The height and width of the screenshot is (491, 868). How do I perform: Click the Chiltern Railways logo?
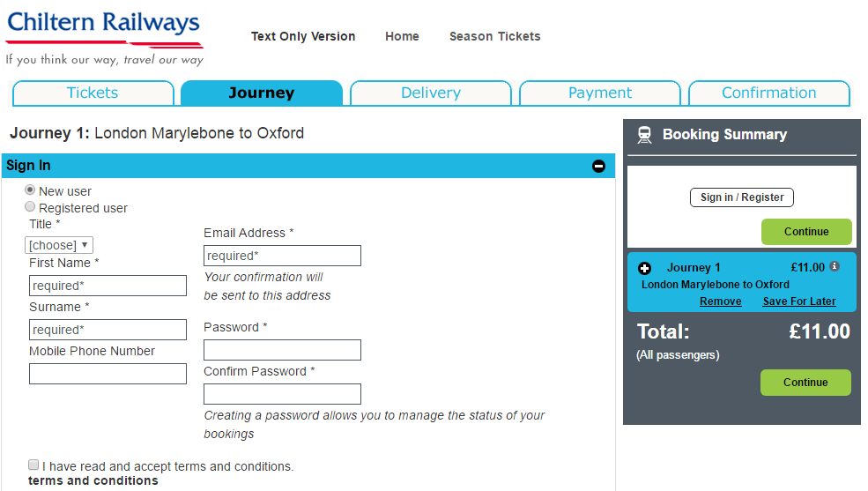point(105,38)
